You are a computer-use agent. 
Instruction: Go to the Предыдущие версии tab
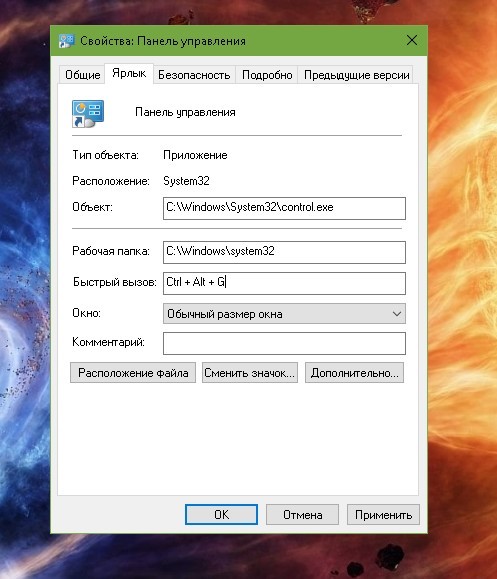click(356, 75)
